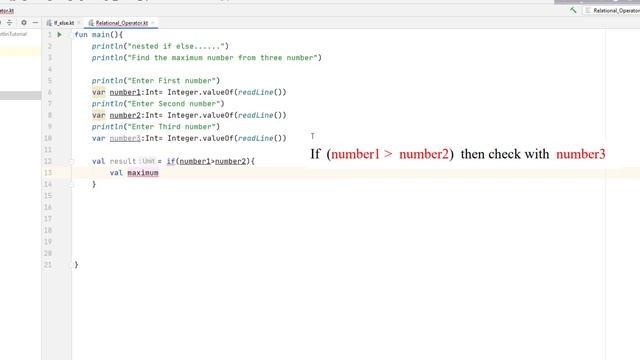
Task: Click the "Enter Third number" println statement
Action: click(x=156, y=127)
